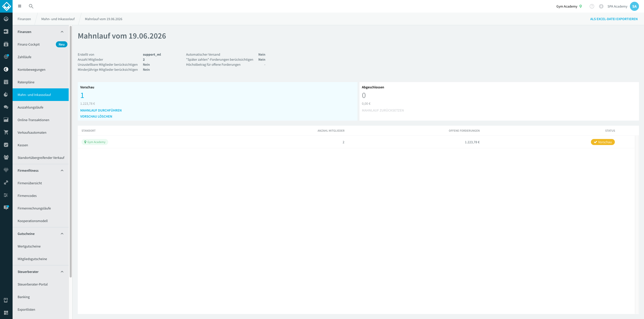Viewport: 644px width, 319px height.
Task: Click the SA user avatar
Action: coord(634,6)
